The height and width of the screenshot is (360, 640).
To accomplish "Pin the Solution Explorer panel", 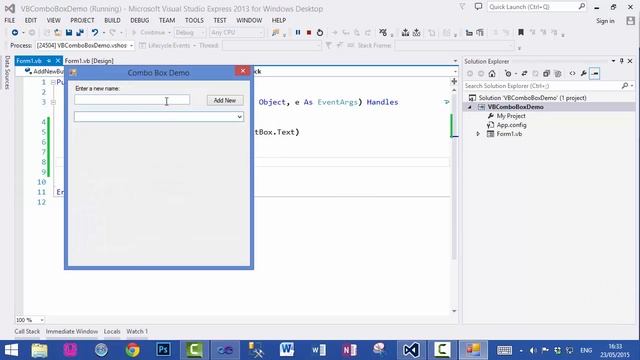I will pyautogui.click(x=622, y=61).
